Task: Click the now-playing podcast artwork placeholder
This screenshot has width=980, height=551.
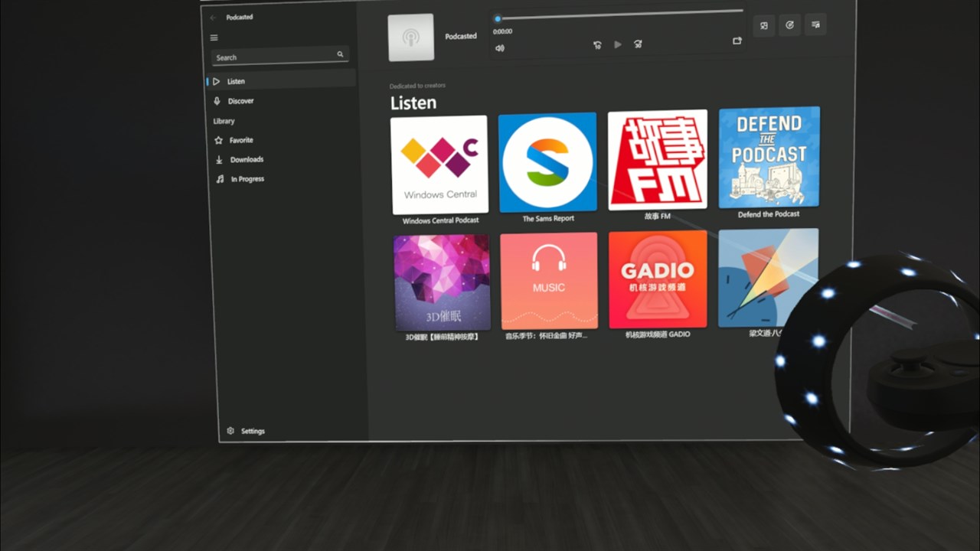Action: [411, 37]
